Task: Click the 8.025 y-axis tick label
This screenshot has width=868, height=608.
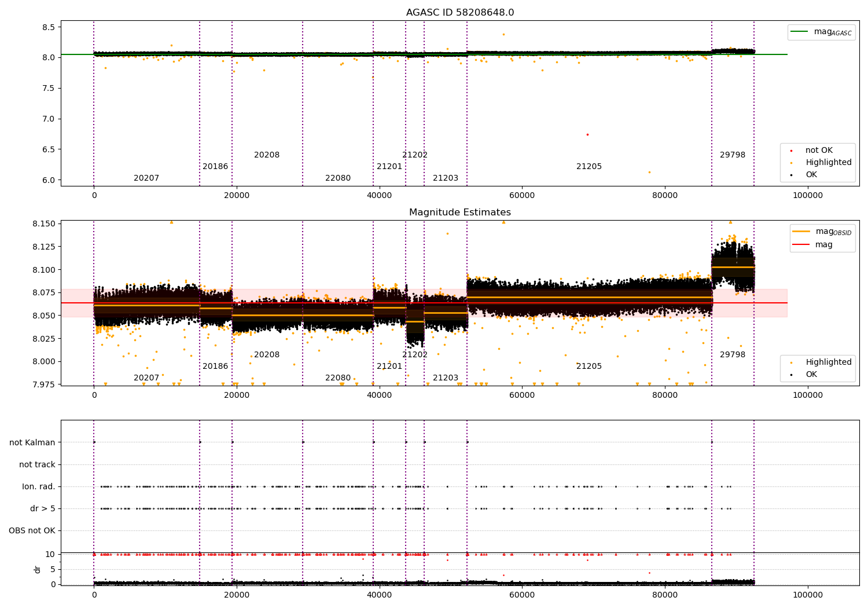Action: (43, 339)
